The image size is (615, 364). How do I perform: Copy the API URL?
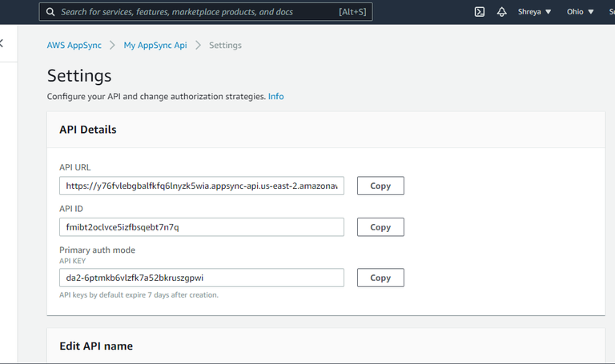point(380,186)
